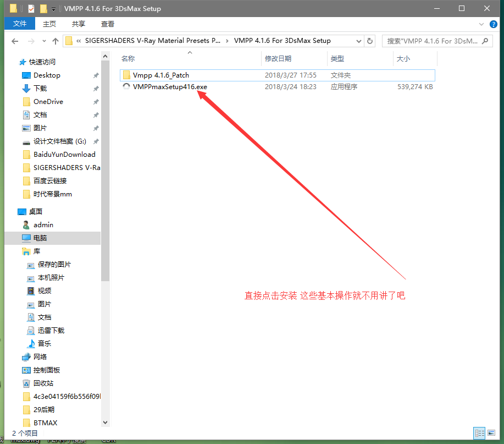Click the Back navigation arrow

[15, 41]
